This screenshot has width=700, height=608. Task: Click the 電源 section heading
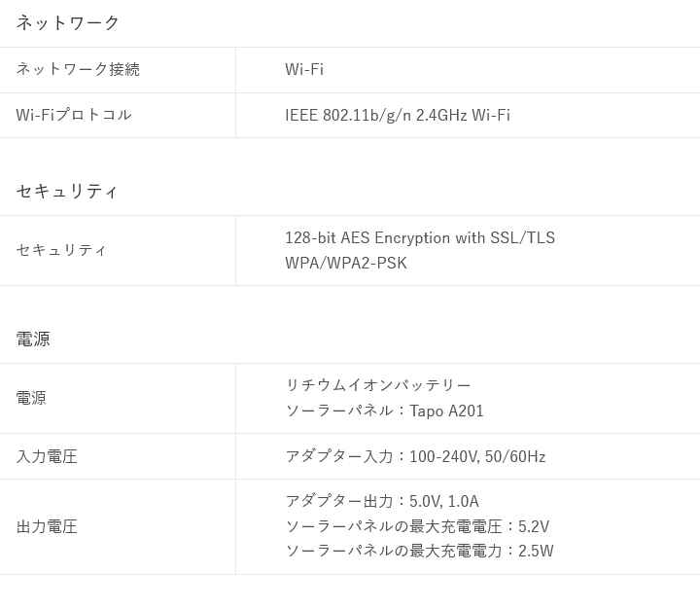[x=33, y=339]
